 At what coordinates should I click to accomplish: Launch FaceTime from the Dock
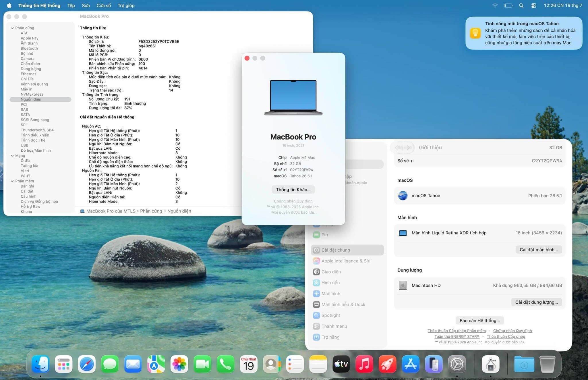202,364
